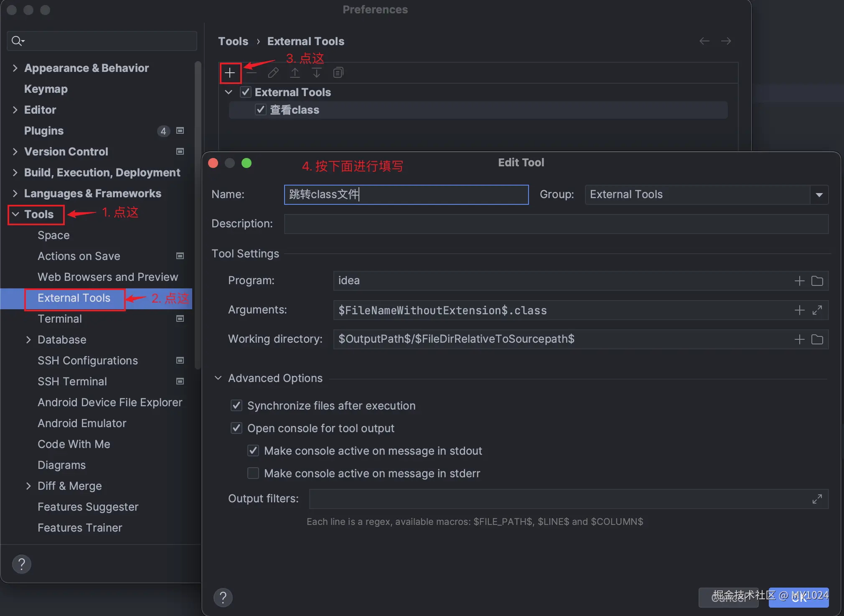The image size is (844, 616).
Task: Browse for Program using folder icon
Action: click(x=817, y=281)
